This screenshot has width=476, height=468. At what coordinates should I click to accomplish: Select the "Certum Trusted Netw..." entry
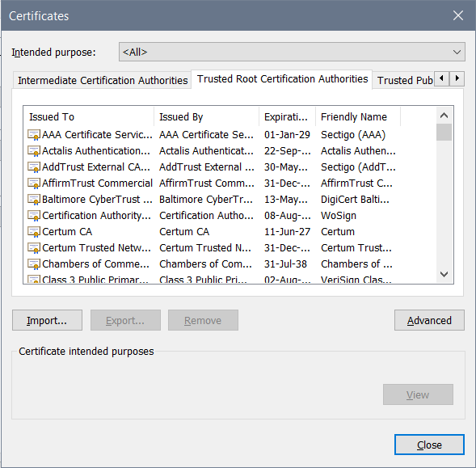tap(96, 248)
